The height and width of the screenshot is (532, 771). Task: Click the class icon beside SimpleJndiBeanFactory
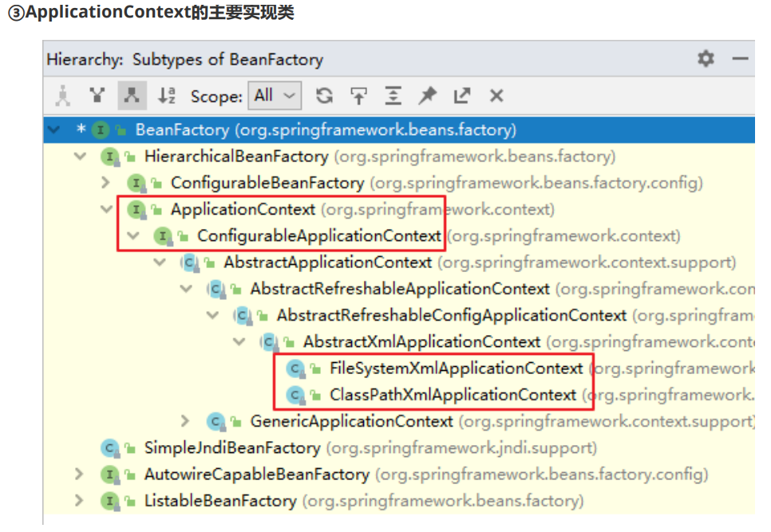point(109,448)
